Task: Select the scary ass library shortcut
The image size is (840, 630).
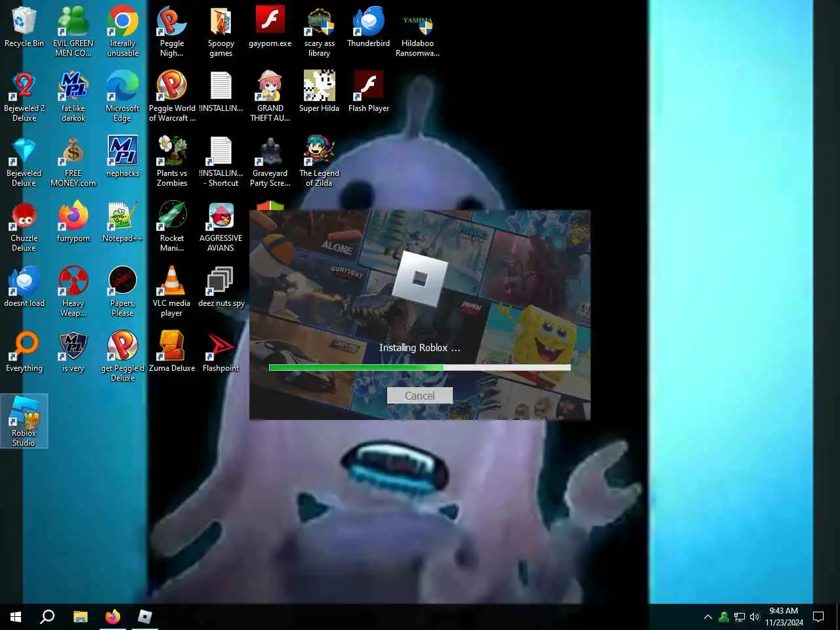Action: [320, 31]
